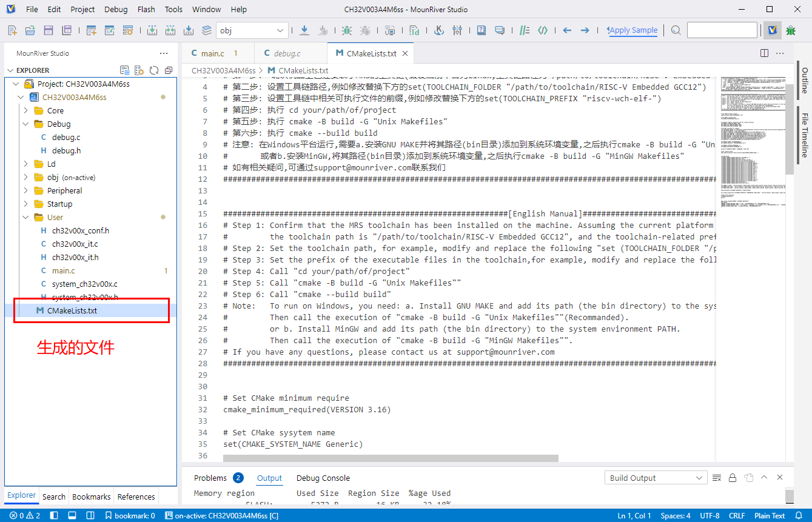Click the Save toolbar icon
The width and height of the screenshot is (812, 522).
[49, 30]
